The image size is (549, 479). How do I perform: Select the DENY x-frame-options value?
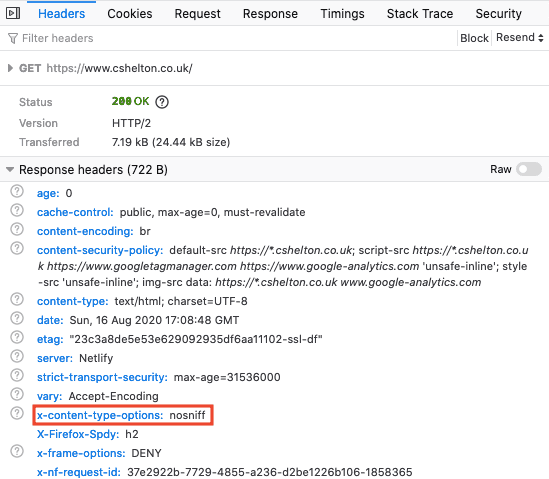click(146, 453)
